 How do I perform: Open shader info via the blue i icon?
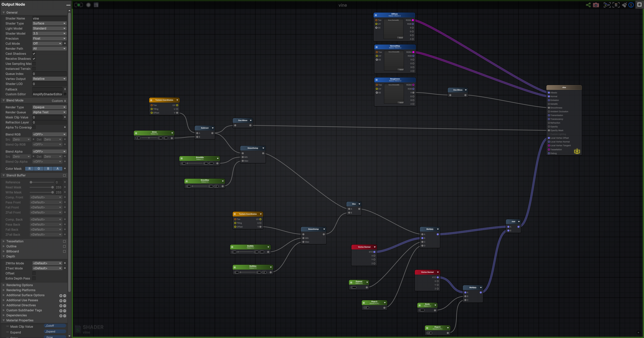[631, 5]
